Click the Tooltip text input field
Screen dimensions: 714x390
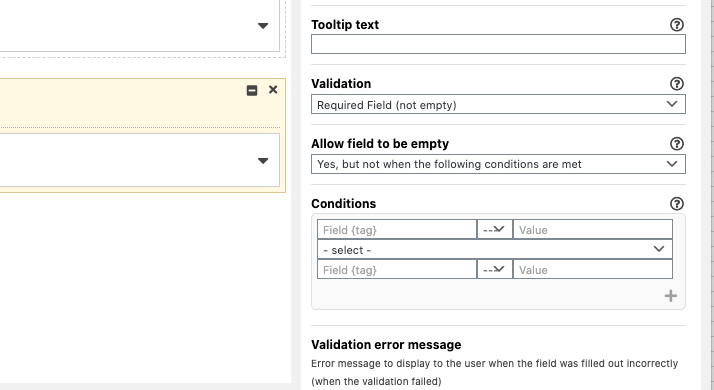(498, 44)
